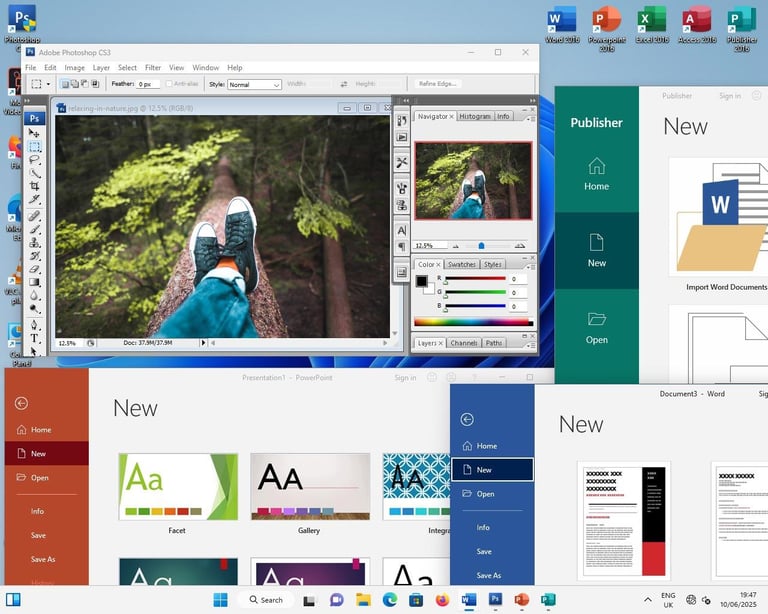This screenshot has width=768, height=614.
Task: Click Open in the Publisher sidebar
Action: tap(597, 328)
